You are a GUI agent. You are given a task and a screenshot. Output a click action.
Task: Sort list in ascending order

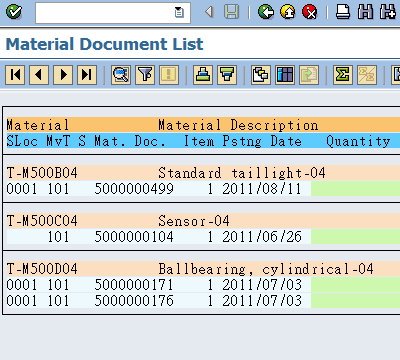pyautogui.click(x=203, y=75)
